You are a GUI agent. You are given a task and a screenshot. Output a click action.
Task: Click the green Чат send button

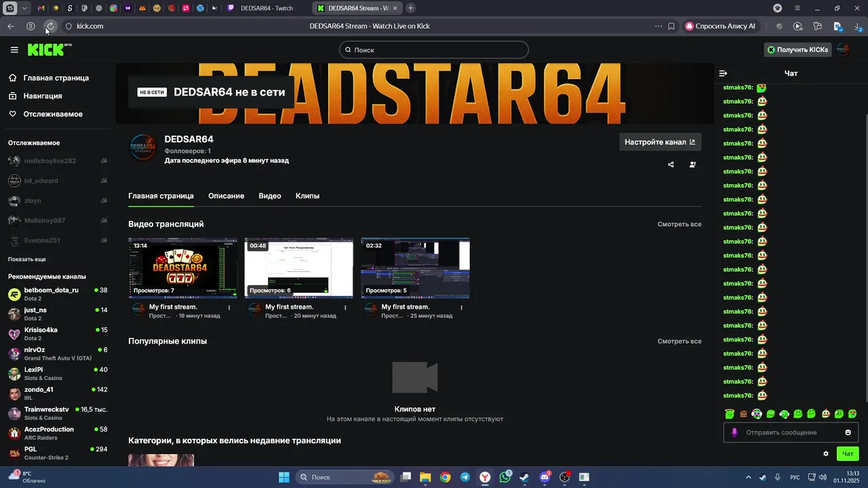(848, 454)
